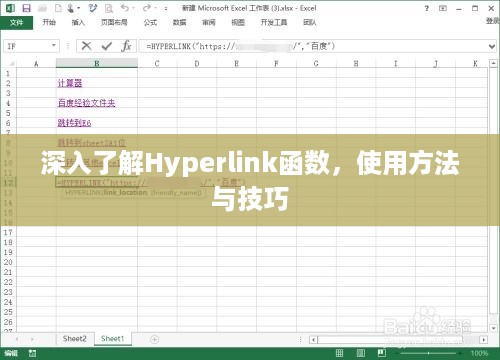Add a new sheet with plus icon

click(x=154, y=340)
